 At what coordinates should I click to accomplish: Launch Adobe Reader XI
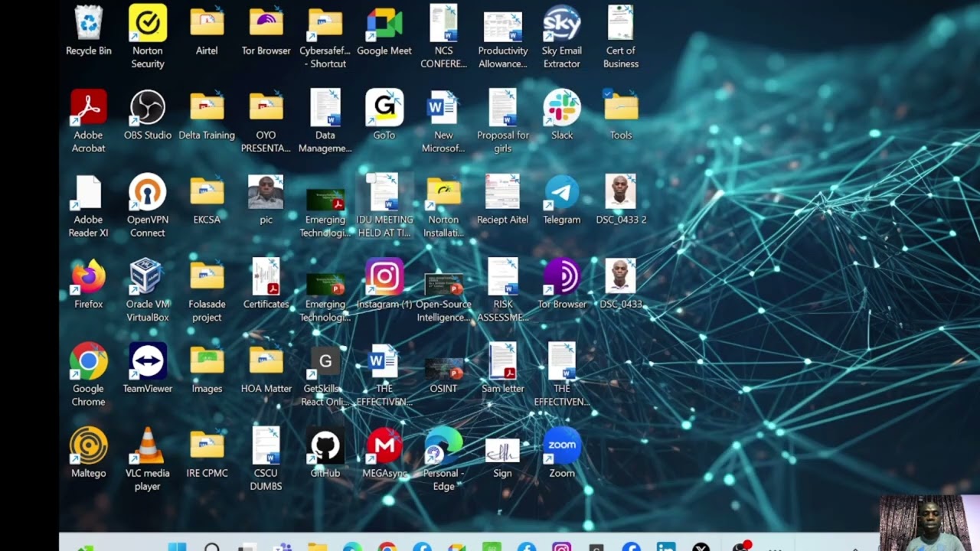pyautogui.click(x=89, y=191)
